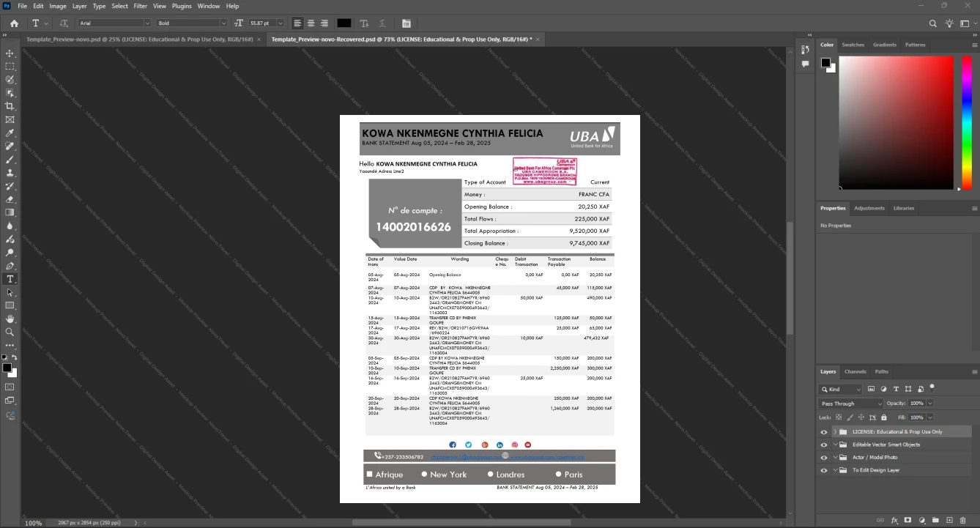Screen dimensions: 980x528
Task: Open the font size 55.87 pt dropdown
Action: 280,23
